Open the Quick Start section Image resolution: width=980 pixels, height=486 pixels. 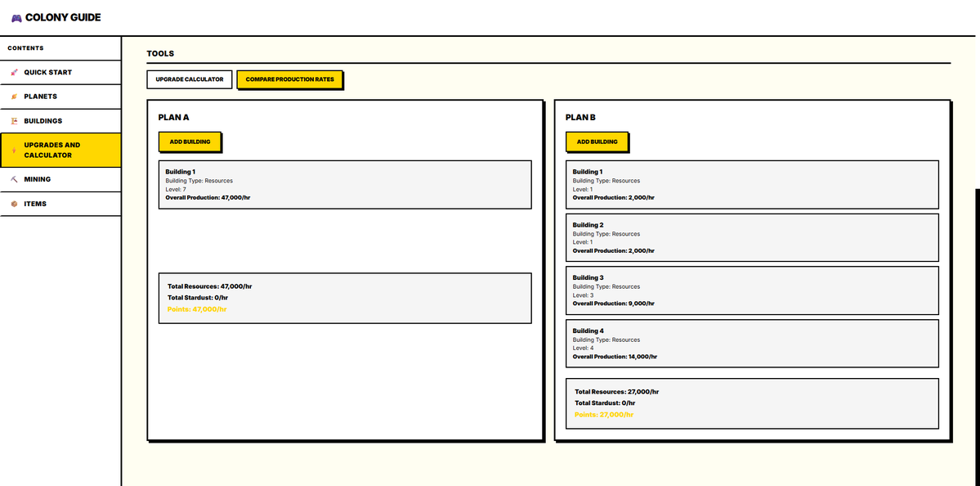[x=60, y=73]
